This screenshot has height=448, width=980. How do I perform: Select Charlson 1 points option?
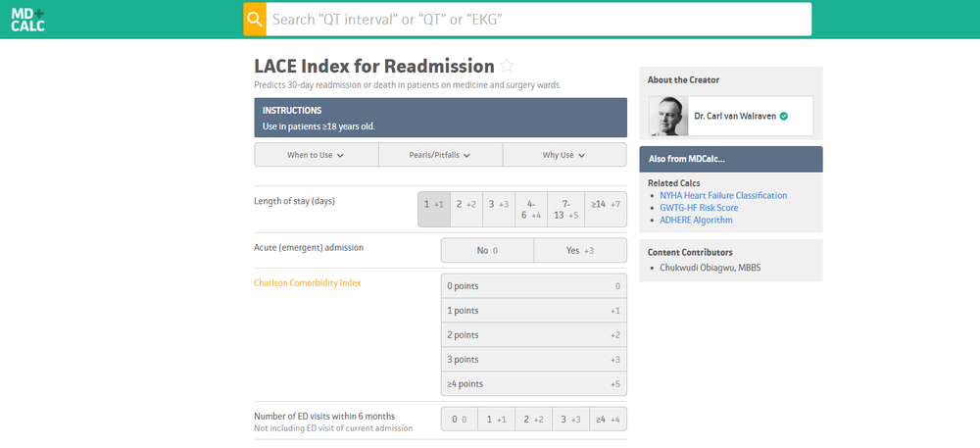click(534, 311)
